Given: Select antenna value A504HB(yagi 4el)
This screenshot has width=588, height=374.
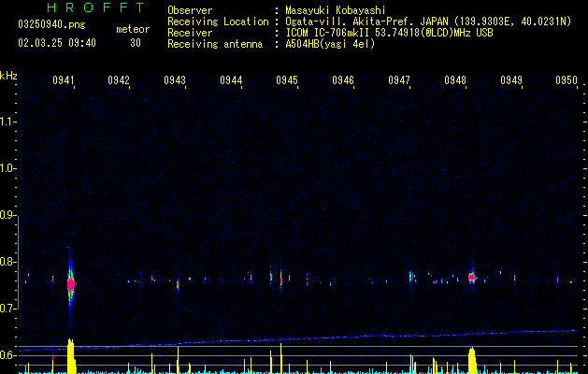Looking at the screenshot, I should tap(330, 44).
